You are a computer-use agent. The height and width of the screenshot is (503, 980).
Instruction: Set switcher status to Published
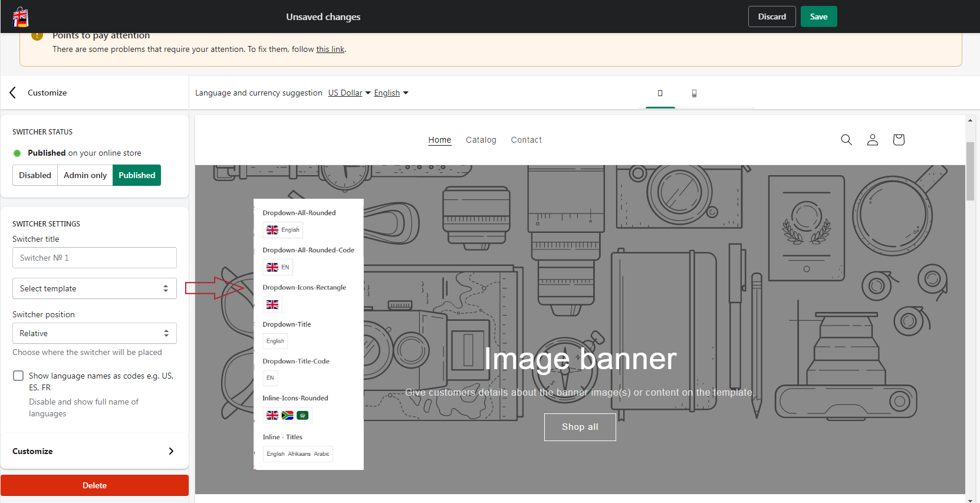(137, 175)
